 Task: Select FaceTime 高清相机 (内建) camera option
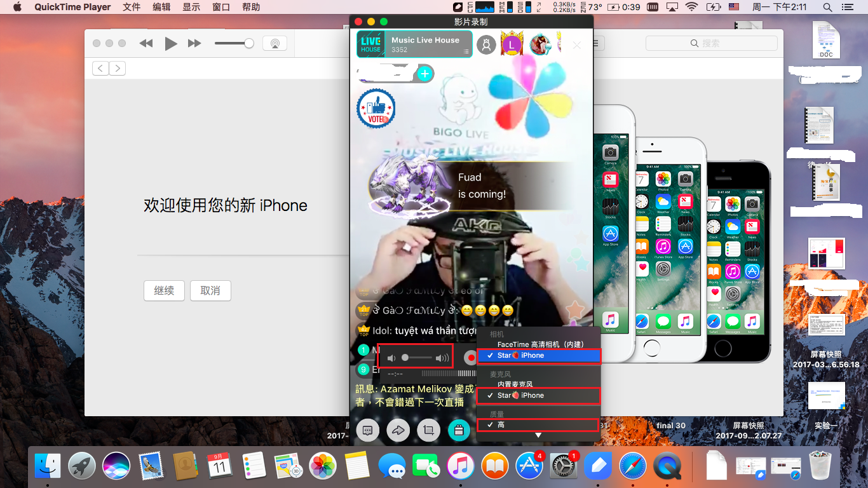pos(538,344)
